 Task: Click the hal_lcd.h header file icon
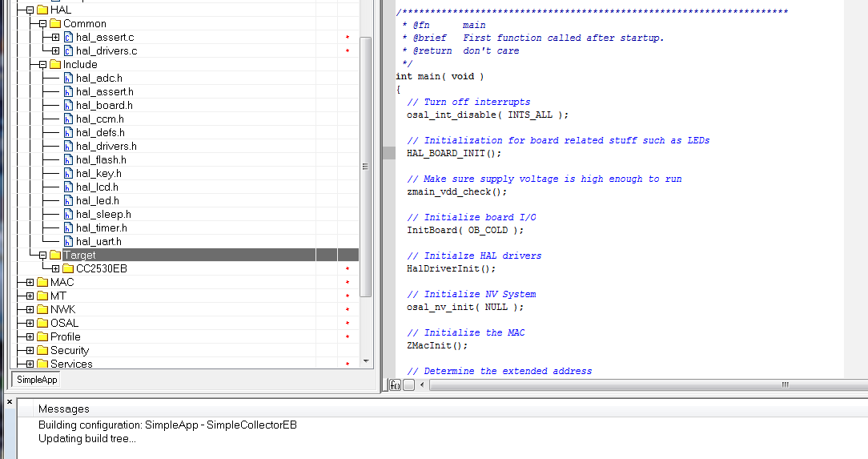68,187
